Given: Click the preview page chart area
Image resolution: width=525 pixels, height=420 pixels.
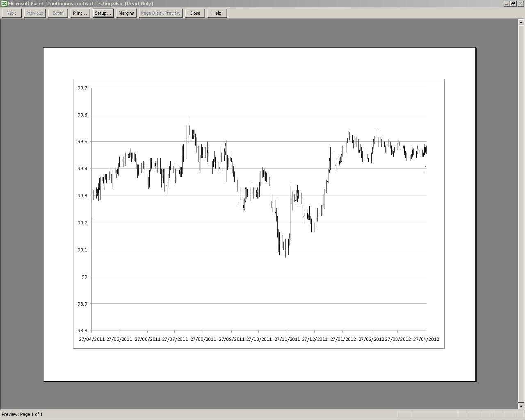Looking at the screenshot, I should (x=259, y=213).
